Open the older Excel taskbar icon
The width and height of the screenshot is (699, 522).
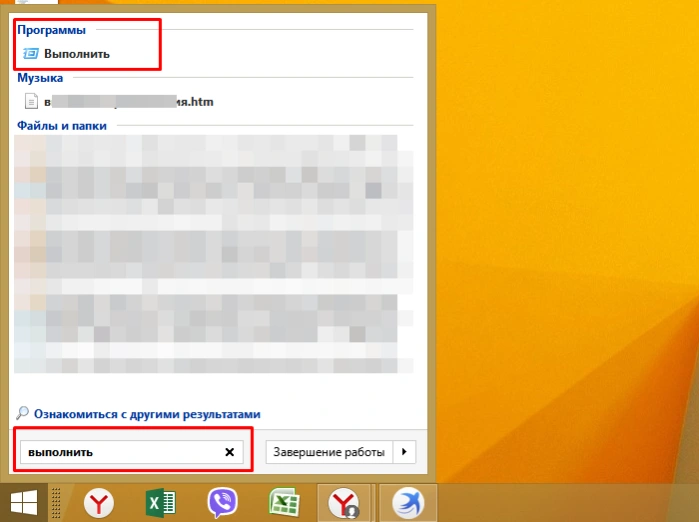pyautogui.click(x=284, y=503)
